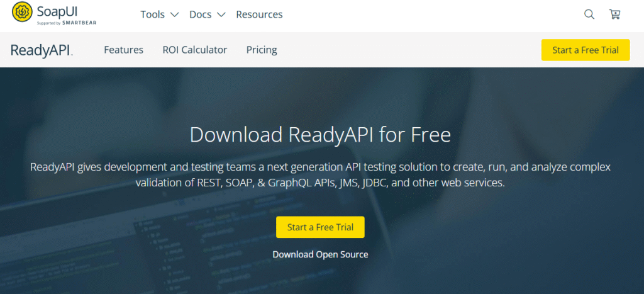
Task: Click the Docs chevron arrow
Action: pos(221,14)
